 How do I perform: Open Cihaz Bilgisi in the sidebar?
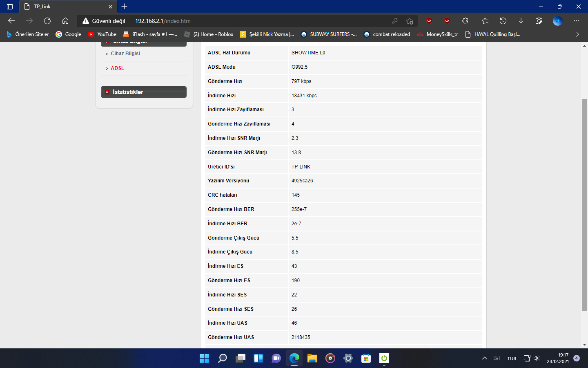pos(125,54)
